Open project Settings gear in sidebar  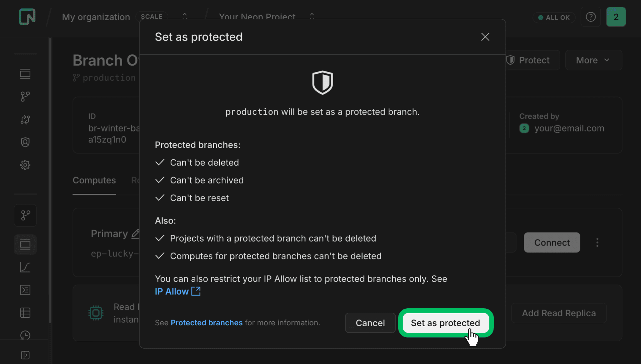point(25,164)
